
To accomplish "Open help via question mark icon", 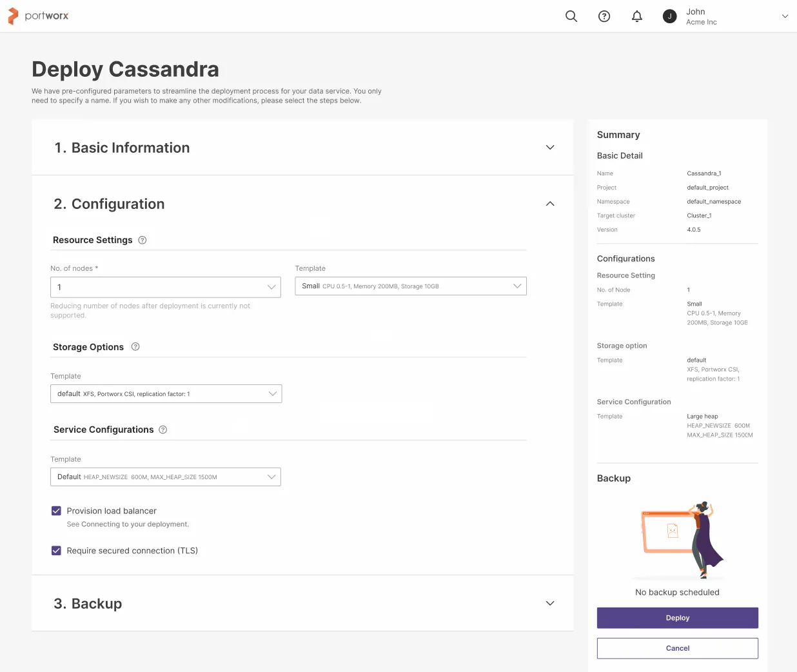I will (x=604, y=16).
